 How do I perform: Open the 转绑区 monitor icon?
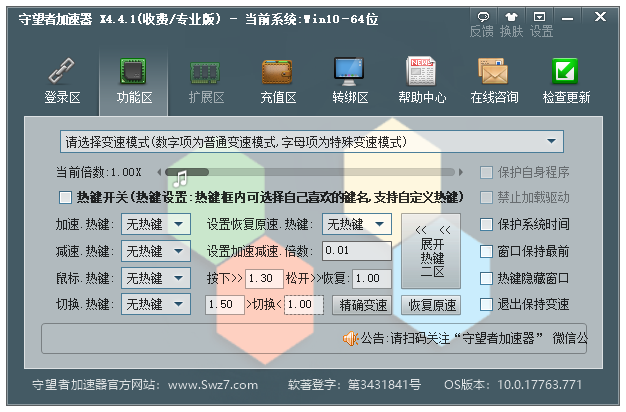click(349, 71)
